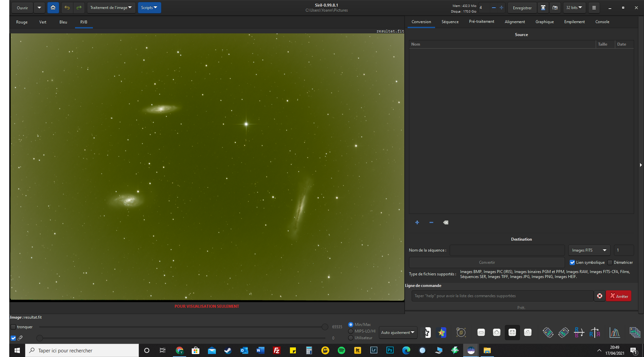The height and width of the screenshot is (357, 644).
Task: Click the Enregistrer button
Action: click(522, 8)
